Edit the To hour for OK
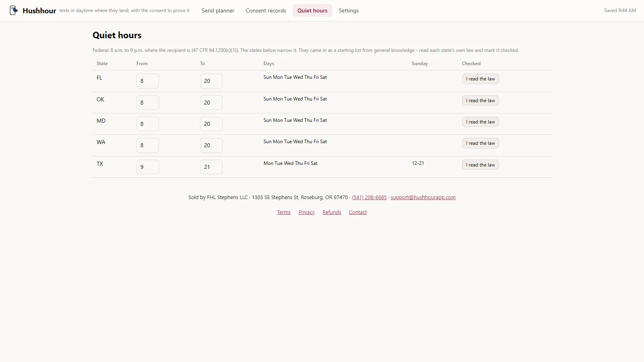Screen dimensions: 644x362 (211, 103)
